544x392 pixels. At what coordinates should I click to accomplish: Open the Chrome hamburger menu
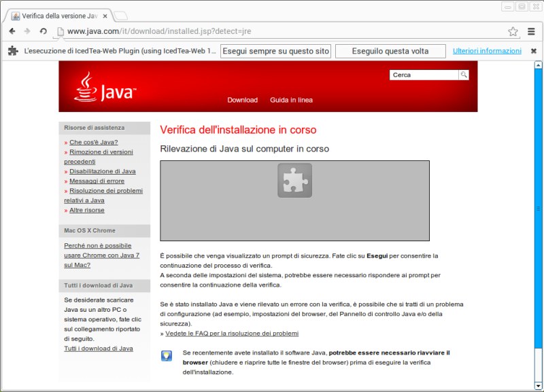click(531, 31)
